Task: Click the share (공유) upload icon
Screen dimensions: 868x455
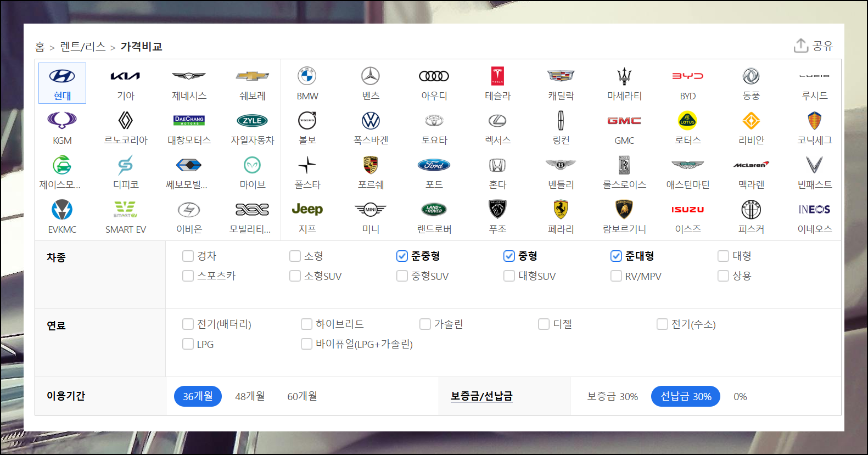Action: pos(801,46)
